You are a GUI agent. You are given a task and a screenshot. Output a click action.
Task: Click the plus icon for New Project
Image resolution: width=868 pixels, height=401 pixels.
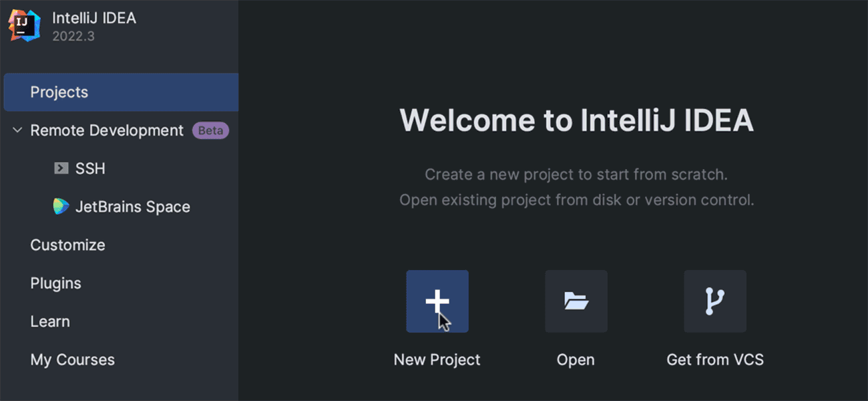[437, 301]
